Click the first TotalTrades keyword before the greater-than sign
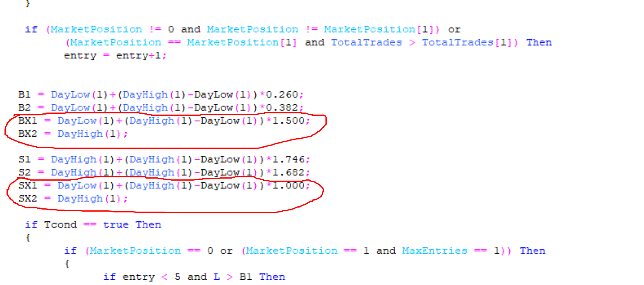644x285 pixels. point(366,42)
